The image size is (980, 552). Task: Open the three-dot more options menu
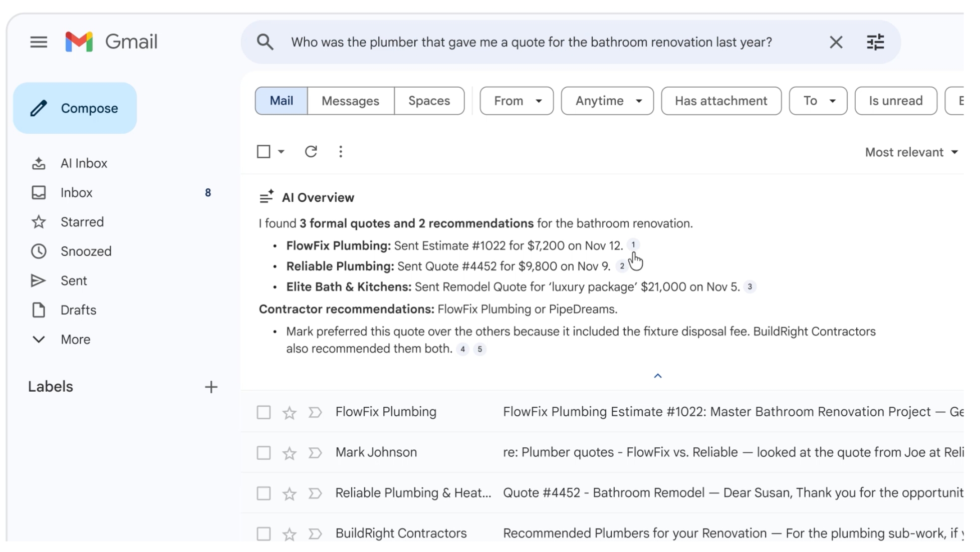[x=341, y=151]
